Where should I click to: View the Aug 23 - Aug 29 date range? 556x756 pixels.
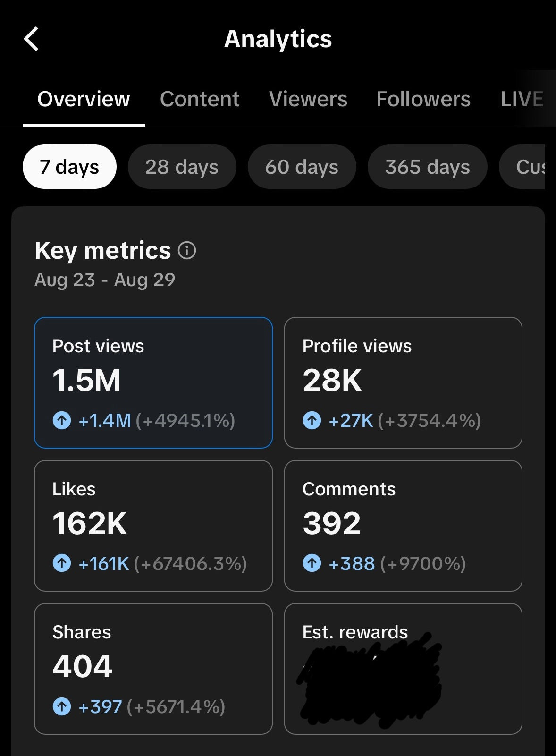pyautogui.click(x=105, y=280)
